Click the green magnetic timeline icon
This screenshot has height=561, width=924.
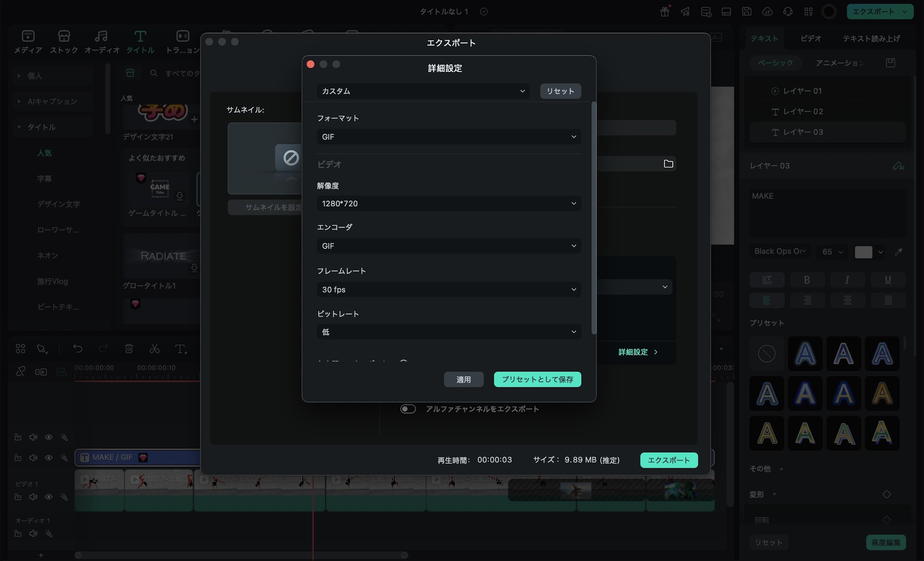(61, 372)
